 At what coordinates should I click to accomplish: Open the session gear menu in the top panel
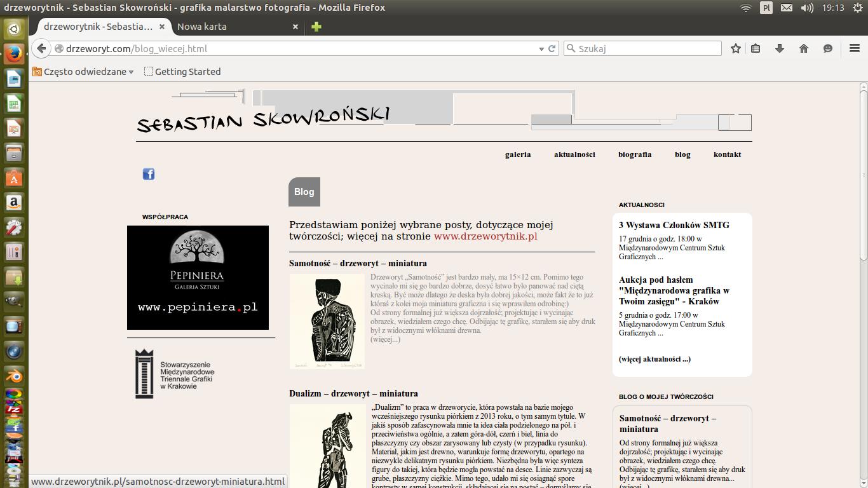pos(858,8)
